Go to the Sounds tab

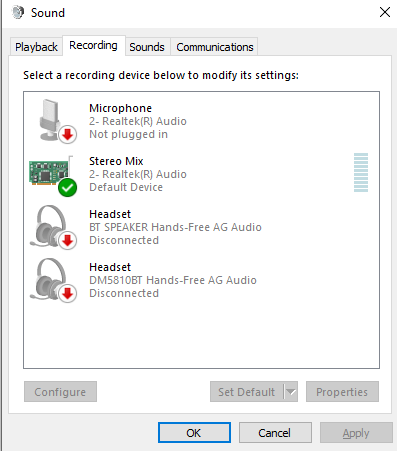147,47
